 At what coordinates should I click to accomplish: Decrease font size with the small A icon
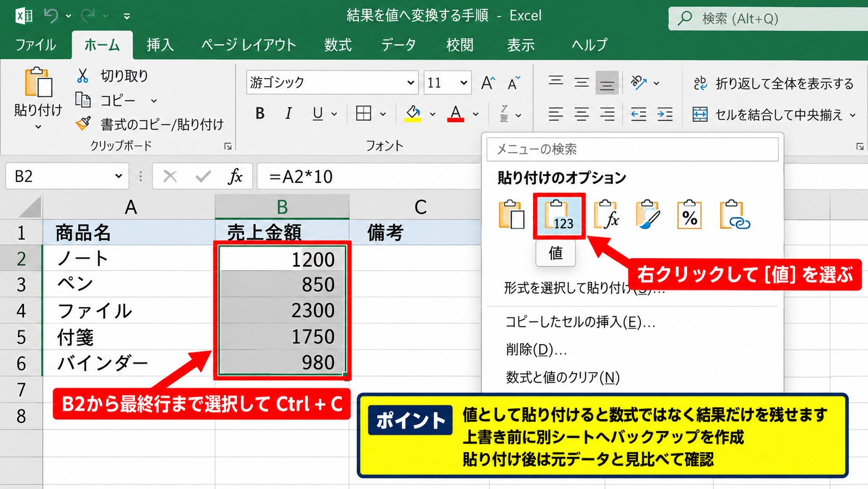coord(513,83)
